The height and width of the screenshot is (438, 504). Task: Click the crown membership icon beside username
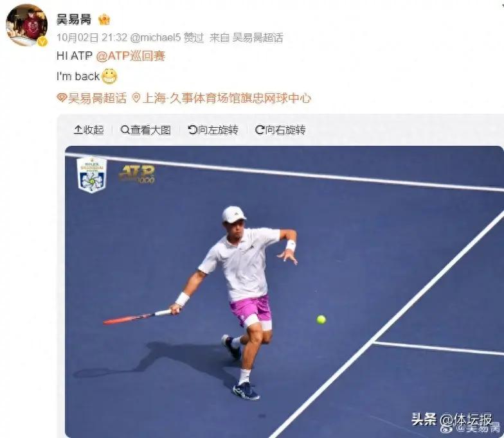click(x=104, y=19)
